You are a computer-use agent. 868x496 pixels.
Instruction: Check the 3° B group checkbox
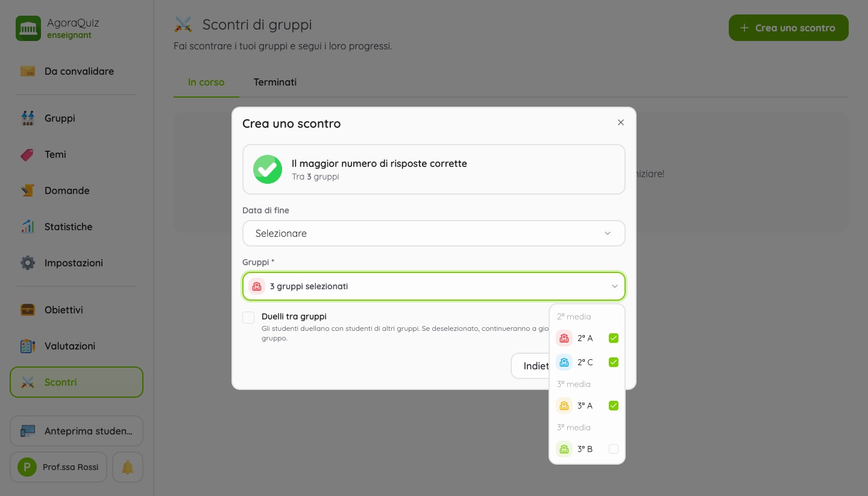tap(614, 449)
